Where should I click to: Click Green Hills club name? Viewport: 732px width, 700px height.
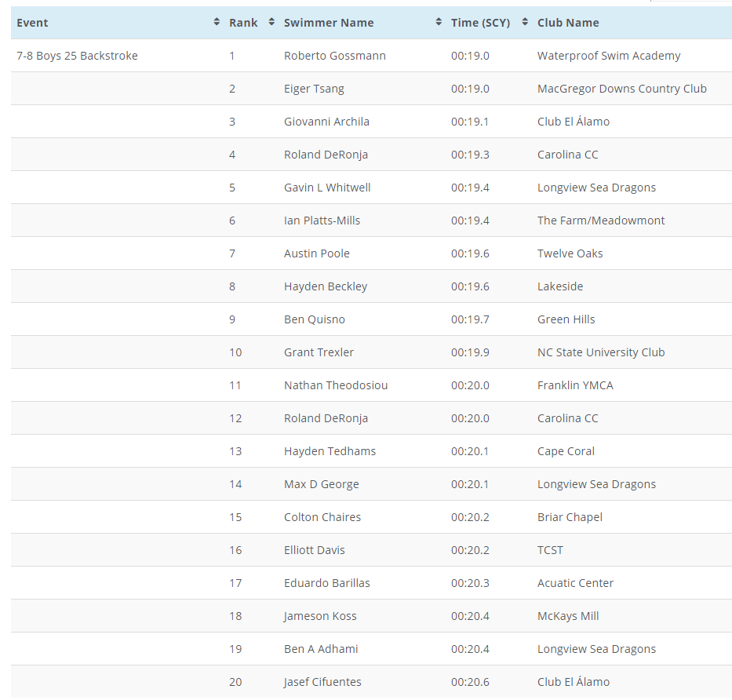click(566, 319)
